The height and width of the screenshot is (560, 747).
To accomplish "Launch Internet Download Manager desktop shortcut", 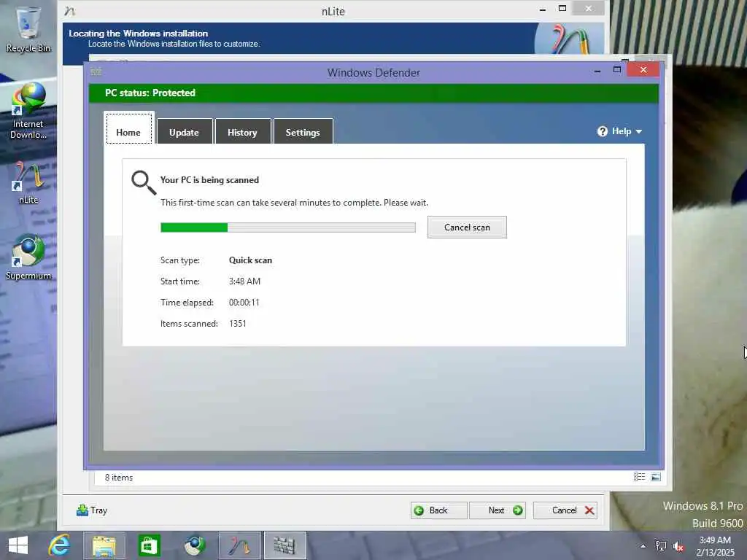I will 28,111.
